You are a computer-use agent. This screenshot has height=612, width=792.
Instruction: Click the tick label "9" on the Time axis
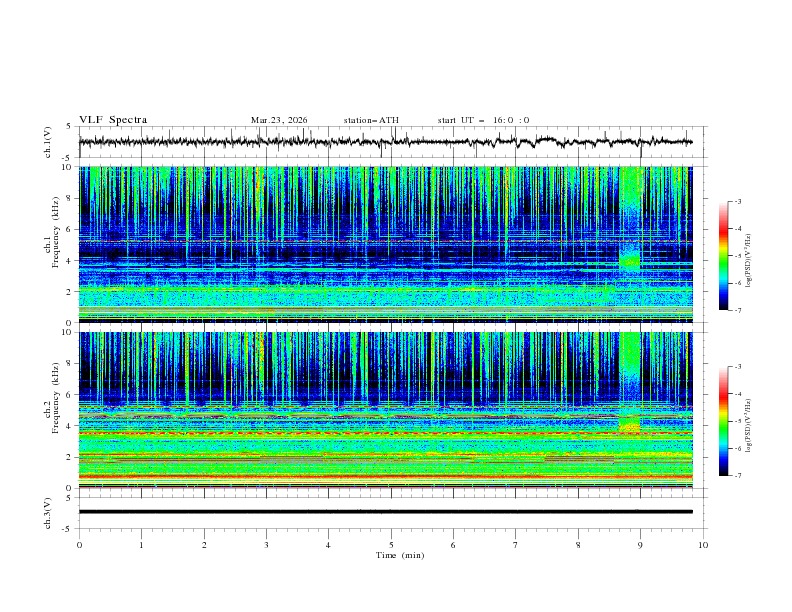click(x=640, y=545)
